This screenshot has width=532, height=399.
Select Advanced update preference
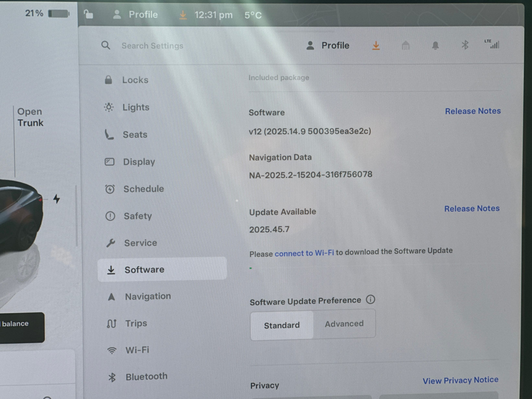[x=344, y=324]
